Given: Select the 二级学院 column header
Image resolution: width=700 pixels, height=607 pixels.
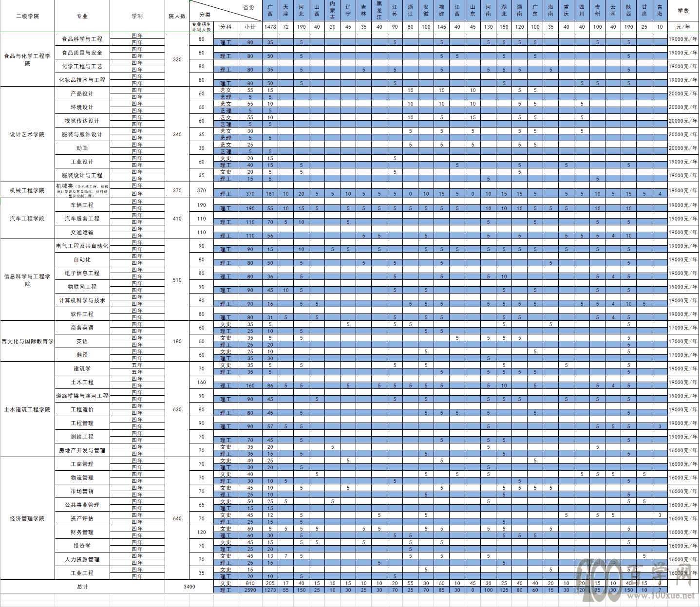Looking at the screenshot, I should point(27,16).
